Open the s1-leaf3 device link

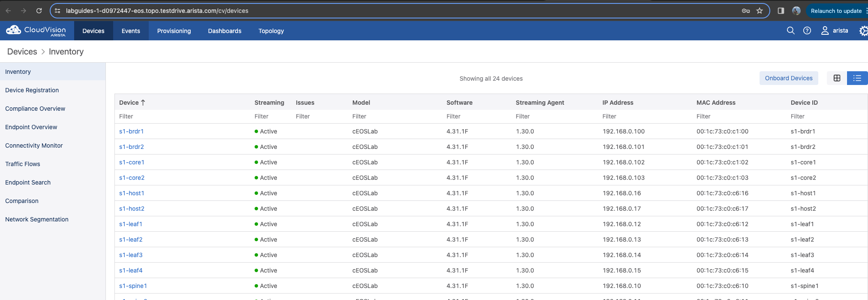coord(131,255)
